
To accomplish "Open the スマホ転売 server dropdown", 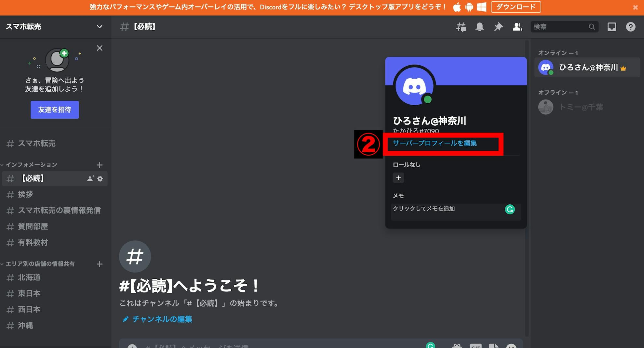I will point(100,27).
